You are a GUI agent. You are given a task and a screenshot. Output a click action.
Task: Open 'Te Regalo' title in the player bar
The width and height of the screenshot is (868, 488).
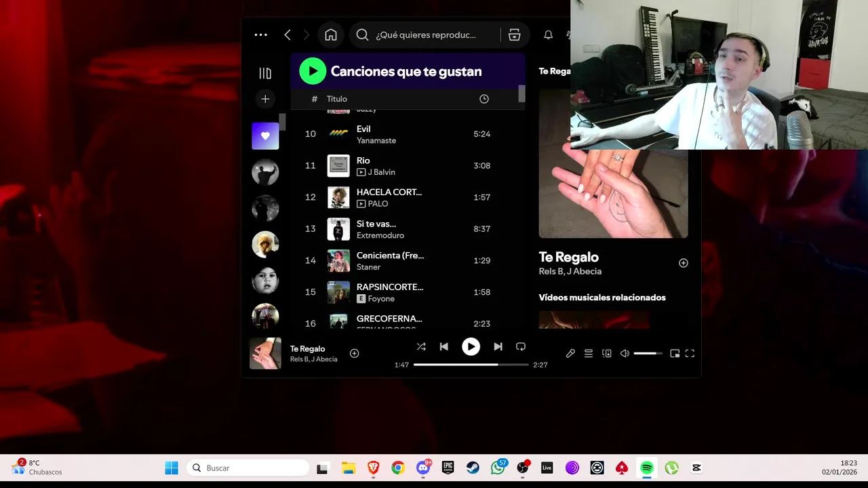(x=307, y=349)
